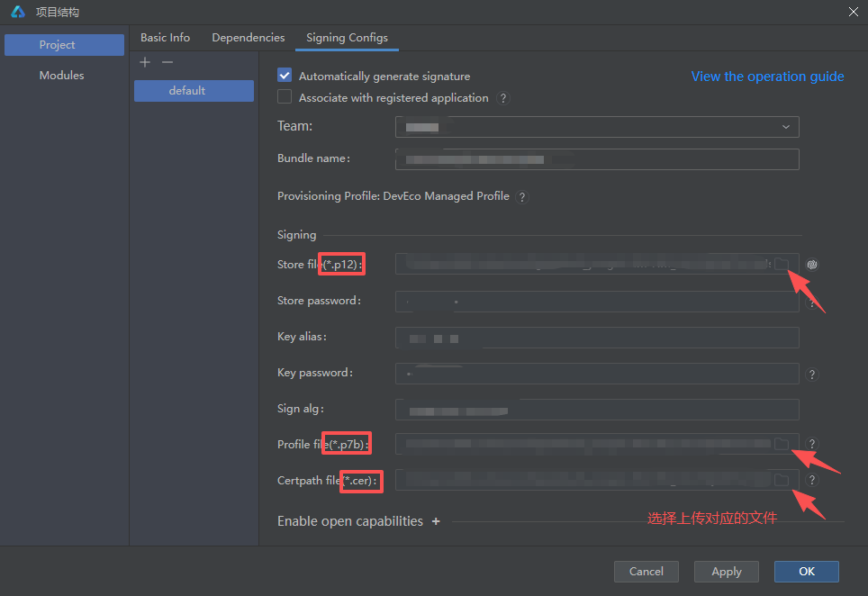Click the Apply button

[x=727, y=572]
